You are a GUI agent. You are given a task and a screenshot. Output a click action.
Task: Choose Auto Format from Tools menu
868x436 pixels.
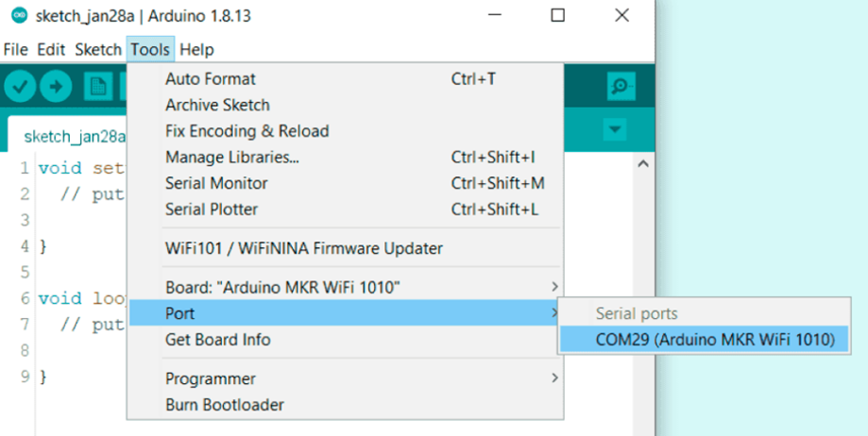click(x=211, y=79)
